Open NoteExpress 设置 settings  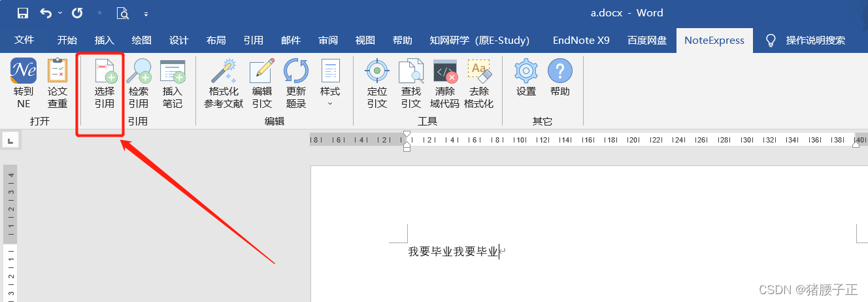[526, 78]
